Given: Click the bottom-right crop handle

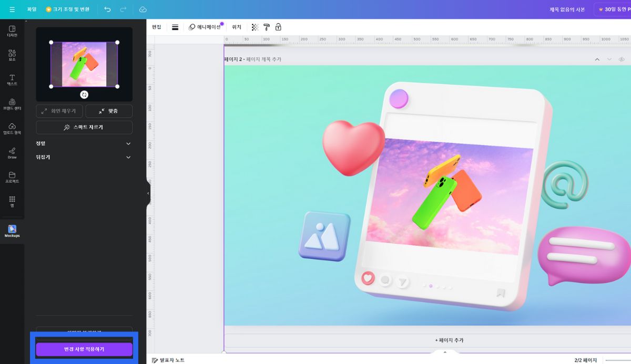Looking at the screenshot, I should coord(117,87).
